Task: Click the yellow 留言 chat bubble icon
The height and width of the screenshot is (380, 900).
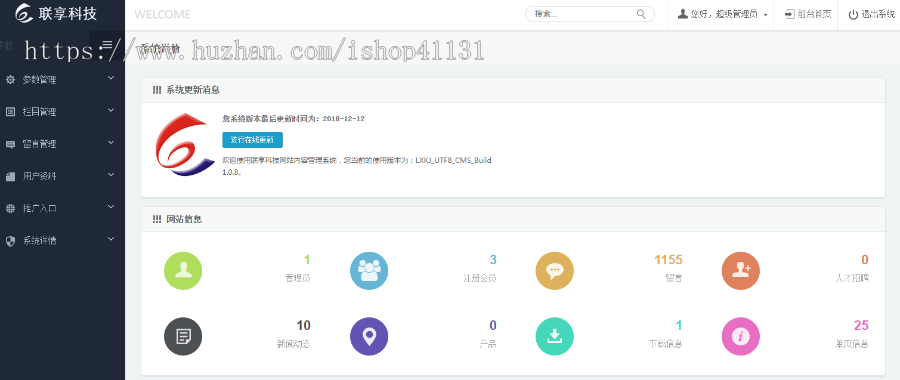Action: tap(554, 270)
